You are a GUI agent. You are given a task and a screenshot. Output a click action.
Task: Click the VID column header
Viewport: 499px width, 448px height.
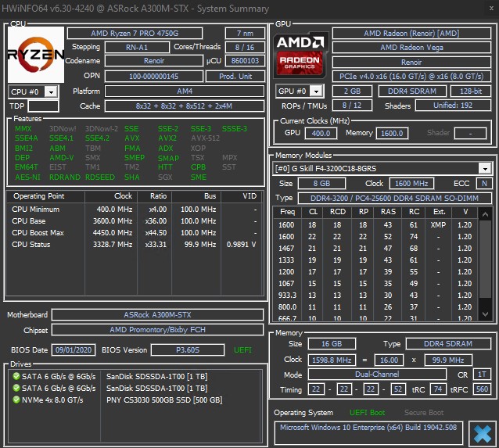[242, 196]
